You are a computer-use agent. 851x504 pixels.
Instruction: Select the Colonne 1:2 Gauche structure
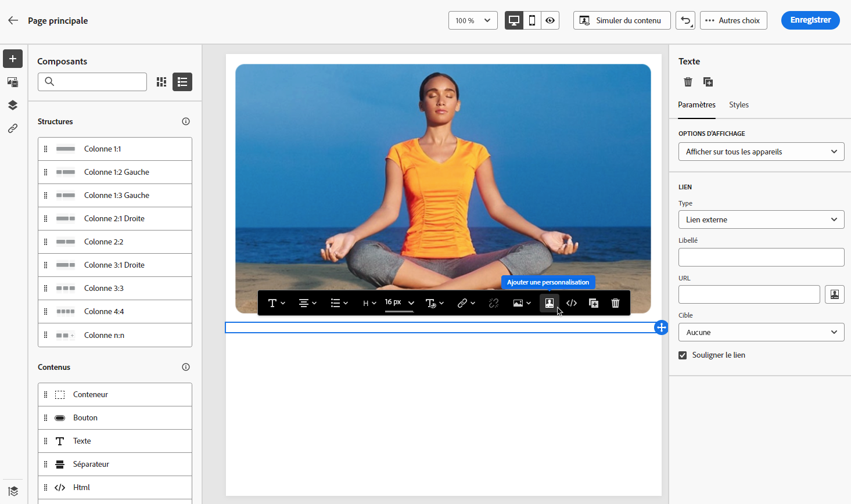pos(115,172)
